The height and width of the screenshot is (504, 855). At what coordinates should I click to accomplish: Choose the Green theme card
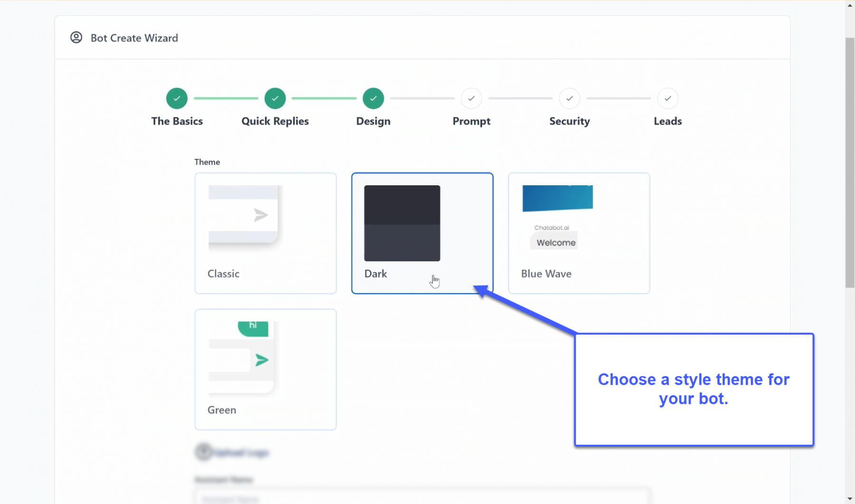point(266,370)
